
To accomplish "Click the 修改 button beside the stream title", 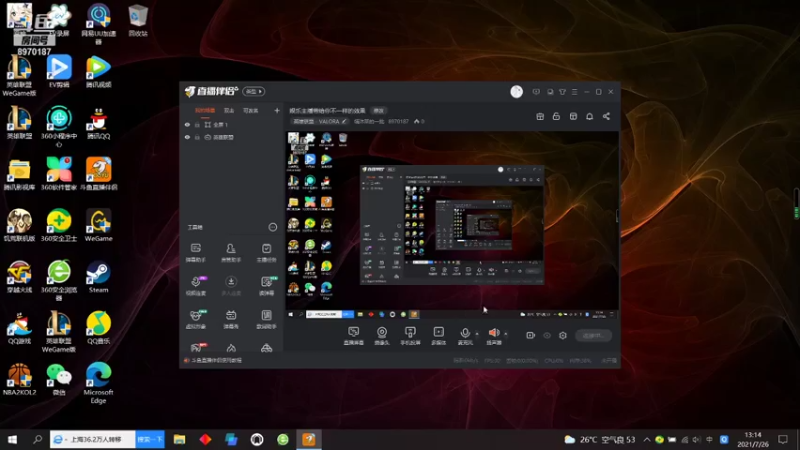I will (378, 110).
